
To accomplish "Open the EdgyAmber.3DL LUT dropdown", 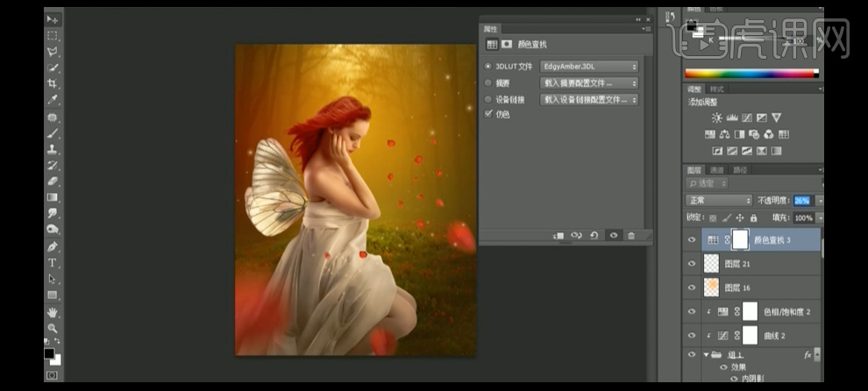I will pos(589,67).
